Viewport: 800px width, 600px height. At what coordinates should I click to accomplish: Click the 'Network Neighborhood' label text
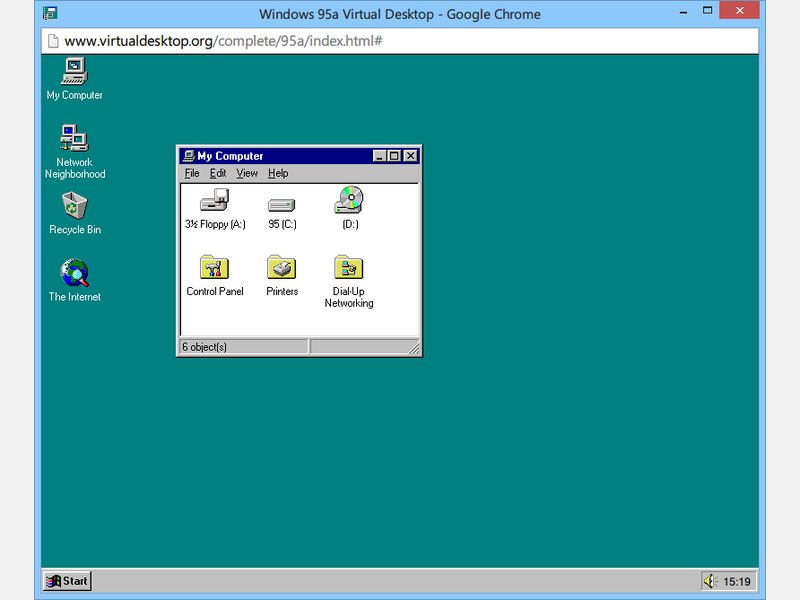(x=75, y=168)
